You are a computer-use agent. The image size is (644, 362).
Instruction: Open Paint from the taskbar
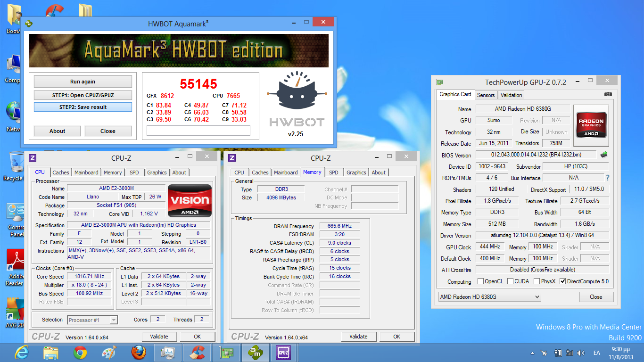(109, 352)
